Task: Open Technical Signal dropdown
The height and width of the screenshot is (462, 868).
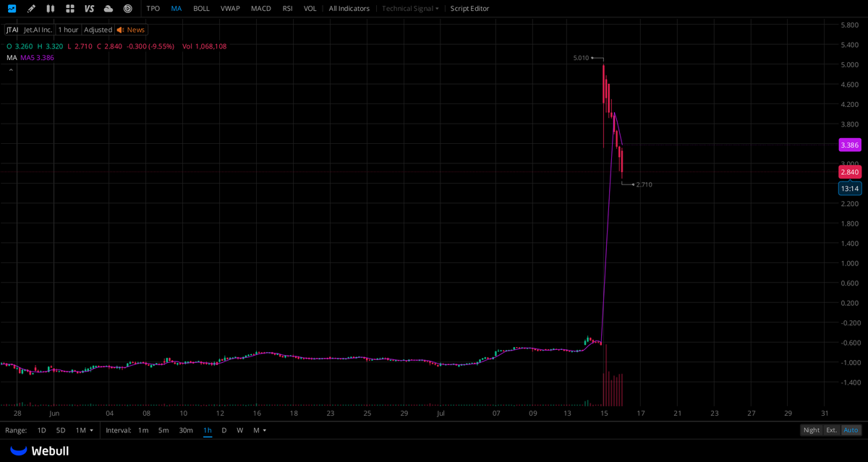Action: click(x=410, y=9)
